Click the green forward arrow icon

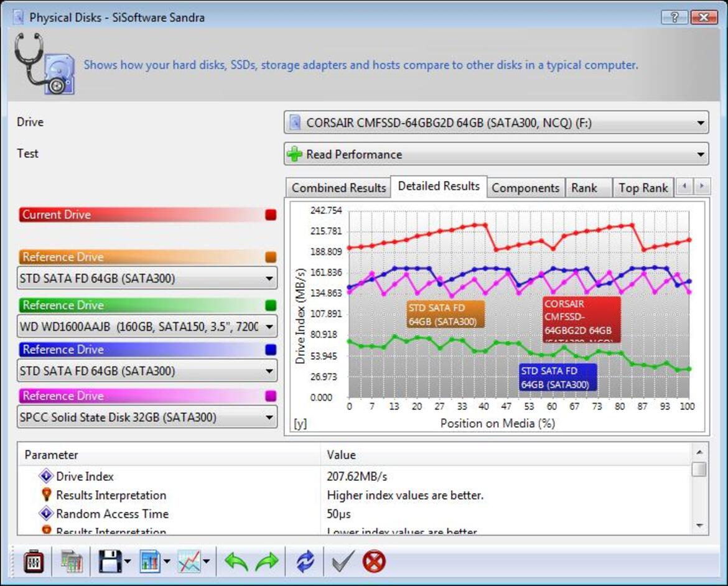267,562
